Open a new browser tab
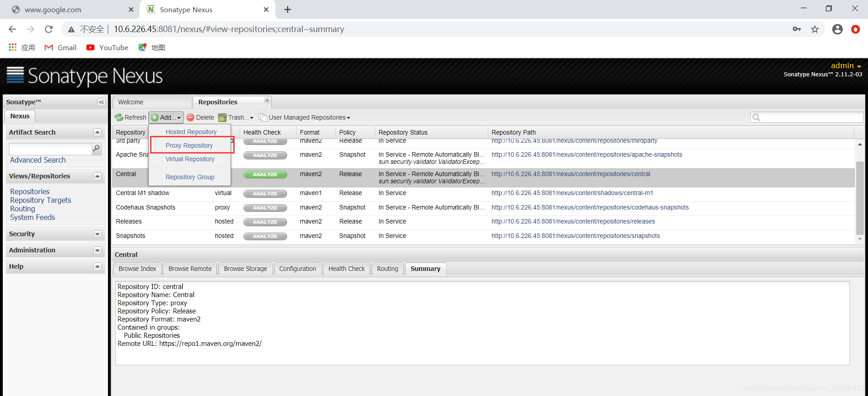Screen dimensions: 868x396 point(288,9)
